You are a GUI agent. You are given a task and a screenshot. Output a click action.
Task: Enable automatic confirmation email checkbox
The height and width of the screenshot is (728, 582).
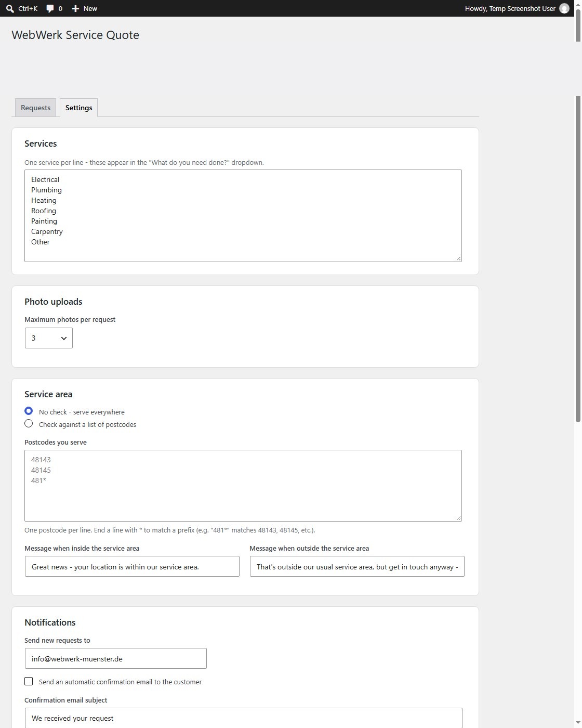tap(29, 681)
